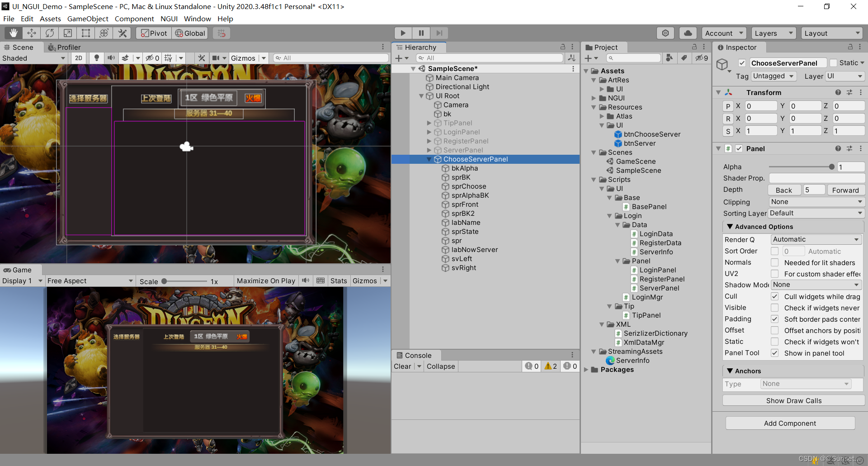Screen dimensions: 868x466
Task: Clear the Console log
Action: click(402, 366)
